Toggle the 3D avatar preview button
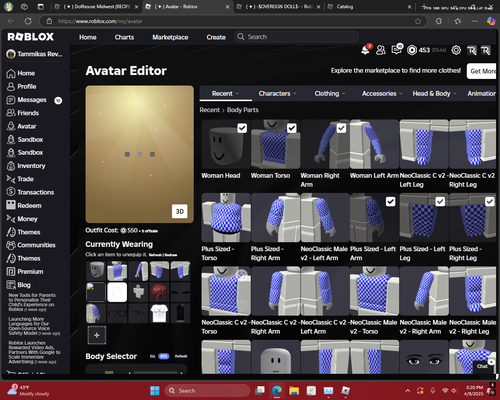Screen dimensions: 500x400 point(180,211)
